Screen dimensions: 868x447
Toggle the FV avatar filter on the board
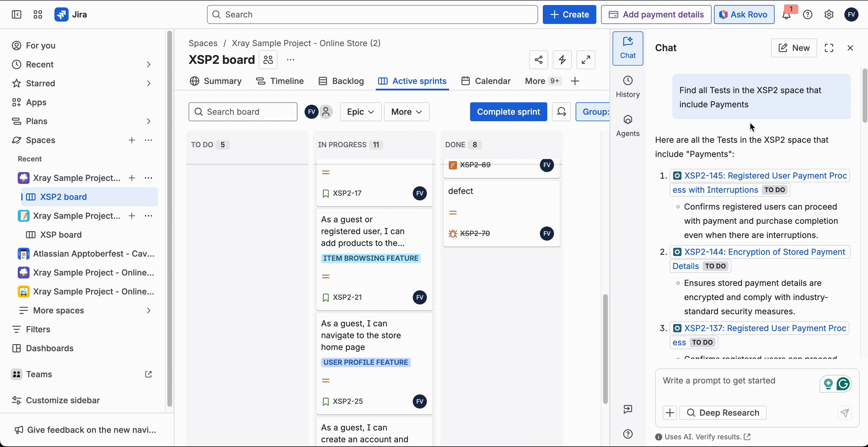[x=311, y=111]
